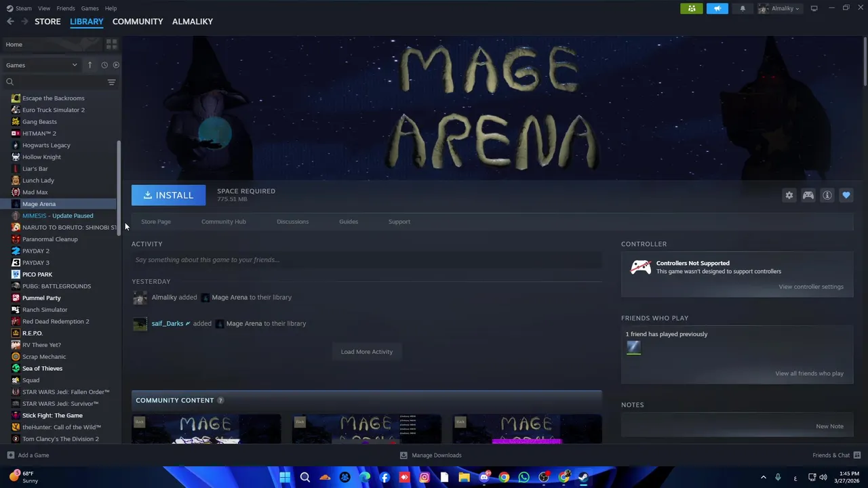Screen dimensions: 868x488
Task: Click the Steam logo menu icon
Action: pos(9,8)
